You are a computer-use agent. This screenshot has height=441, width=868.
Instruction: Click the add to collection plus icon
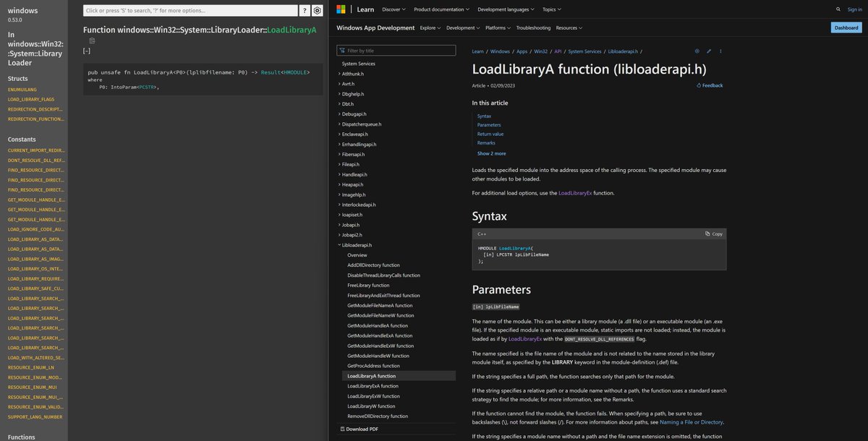tap(697, 51)
